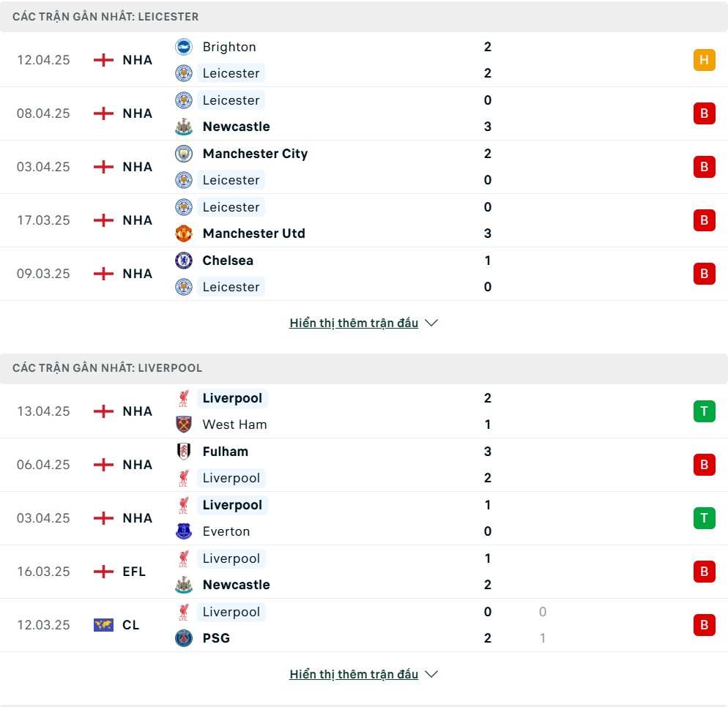
Task: Click the red B badge for PSG match
Action: [x=704, y=625]
